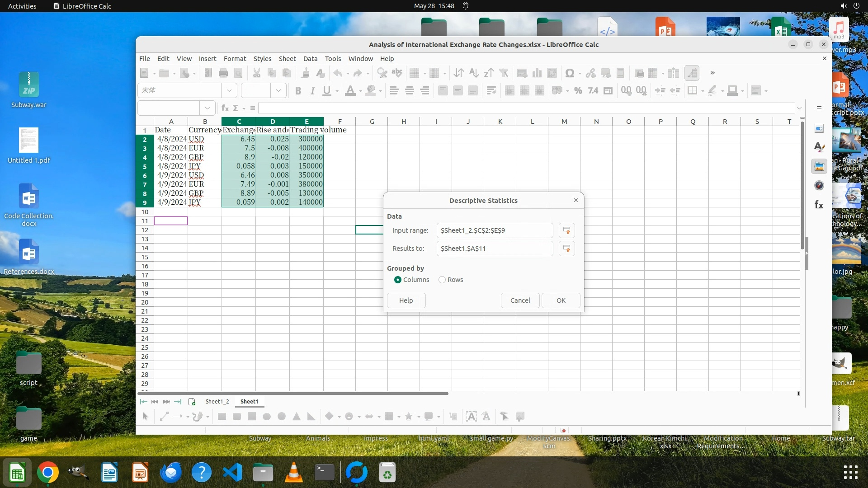Select the Rows grouping radio button
868x488 pixels.
442,280
